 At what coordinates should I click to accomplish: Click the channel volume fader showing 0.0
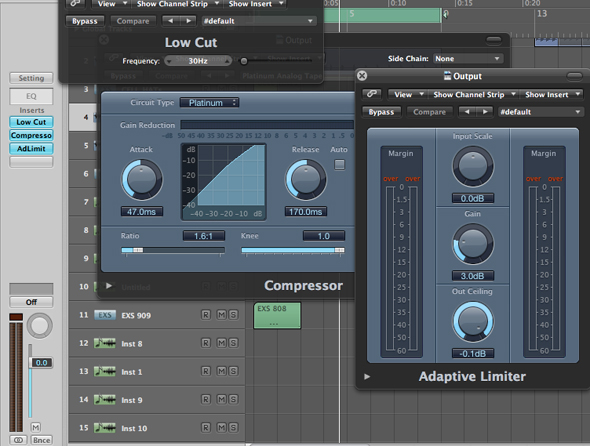pyautogui.click(x=41, y=362)
